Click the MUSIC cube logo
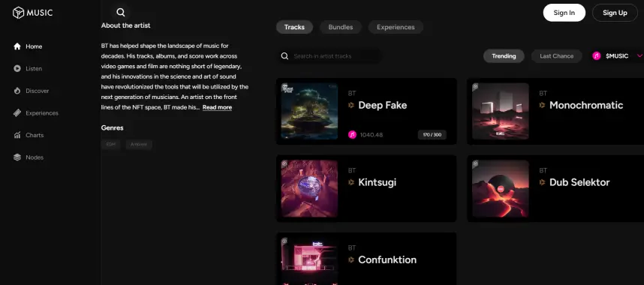 click(19, 13)
